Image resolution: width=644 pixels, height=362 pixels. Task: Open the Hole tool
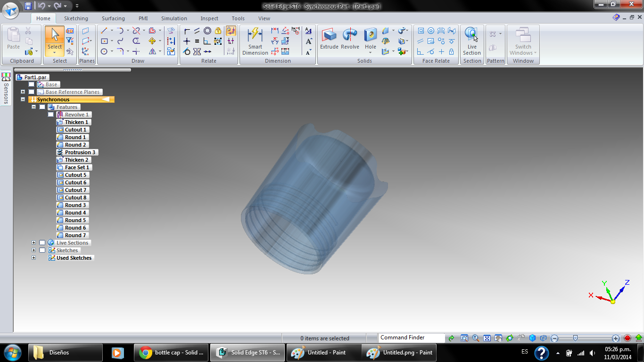[x=371, y=39]
